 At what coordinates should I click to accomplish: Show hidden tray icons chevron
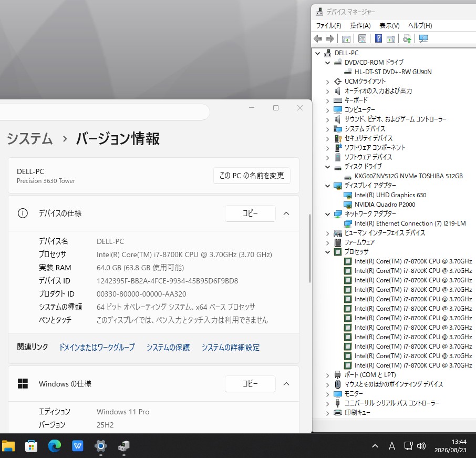[375, 446]
